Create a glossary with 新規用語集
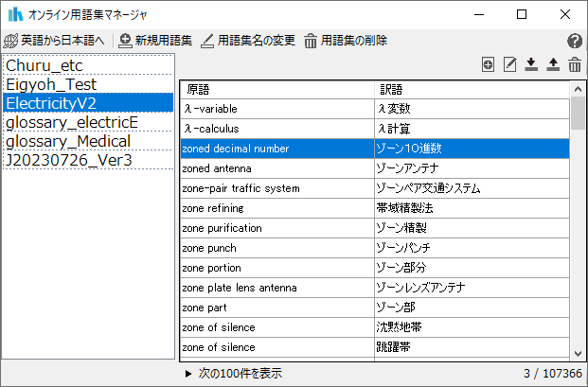Image resolution: width=588 pixels, height=387 pixels. (155, 41)
